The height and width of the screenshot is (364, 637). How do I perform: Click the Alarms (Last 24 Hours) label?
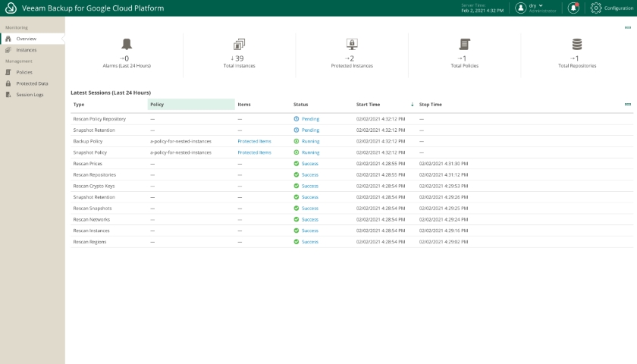(x=127, y=66)
